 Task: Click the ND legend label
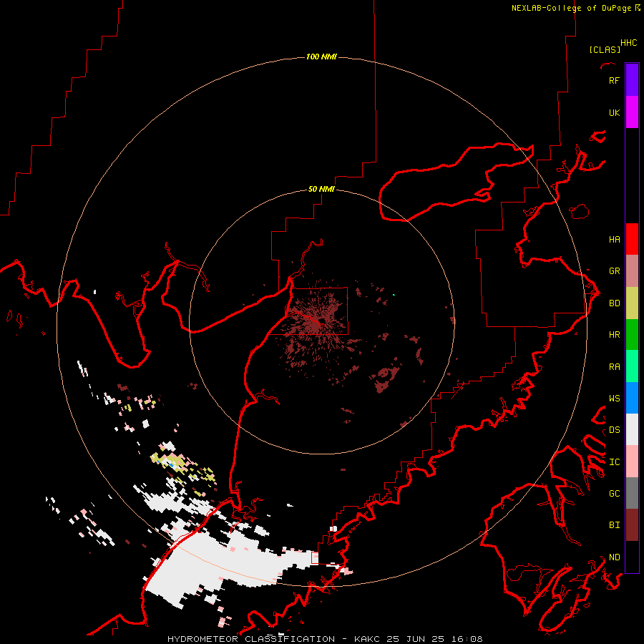[614, 557]
